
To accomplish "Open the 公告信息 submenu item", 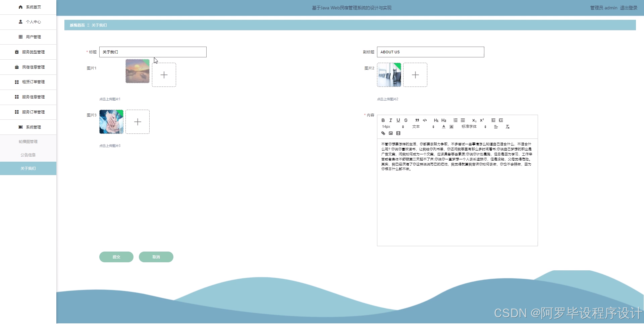I will pyautogui.click(x=28, y=155).
